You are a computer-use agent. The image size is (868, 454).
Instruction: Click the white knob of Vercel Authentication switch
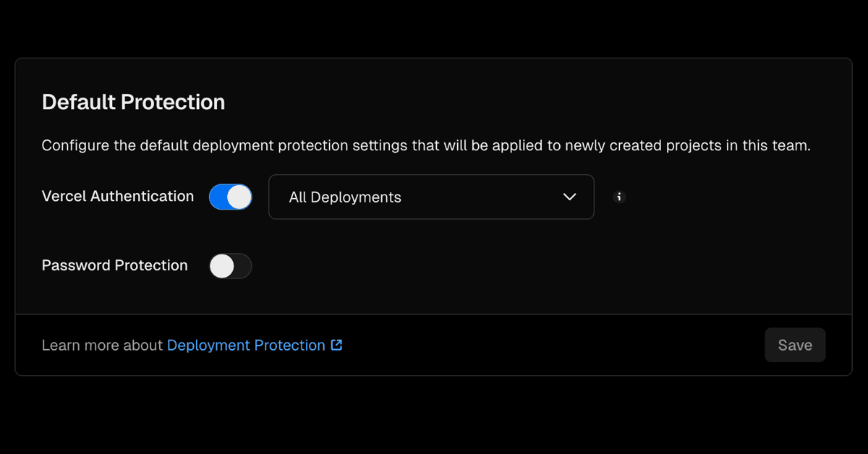tap(239, 197)
